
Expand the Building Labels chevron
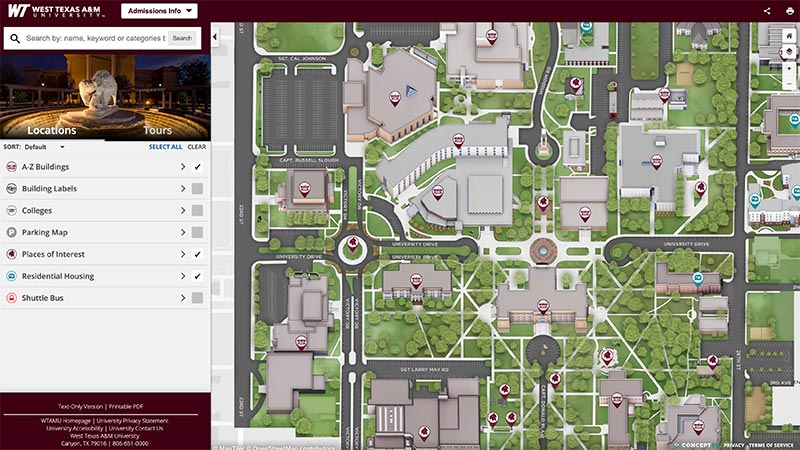click(x=183, y=189)
